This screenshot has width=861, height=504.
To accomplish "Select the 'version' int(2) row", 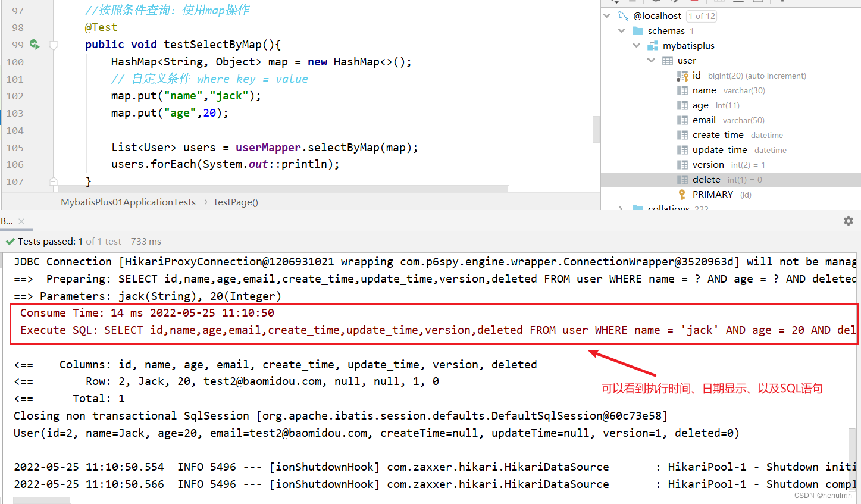I will coord(731,165).
